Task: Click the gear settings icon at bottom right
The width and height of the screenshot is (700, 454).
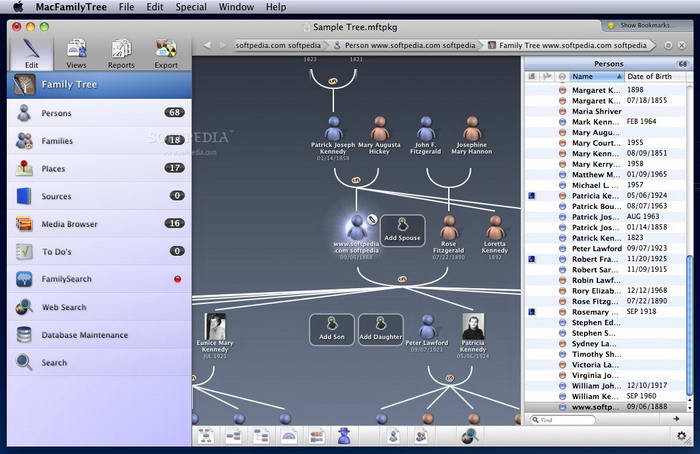Action: [x=682, y=435]
